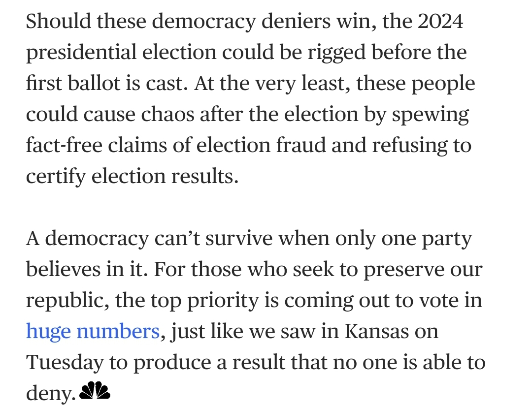Open the "huge numbers" hyperlink
Image resolution: width=532 pixels, height=409 pixels.
[x=93, y=331]
